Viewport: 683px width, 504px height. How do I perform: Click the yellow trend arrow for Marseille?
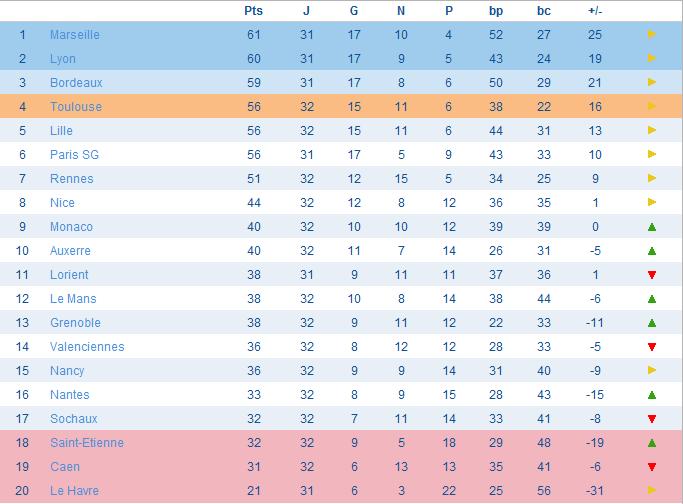click(x=652, y=35)
